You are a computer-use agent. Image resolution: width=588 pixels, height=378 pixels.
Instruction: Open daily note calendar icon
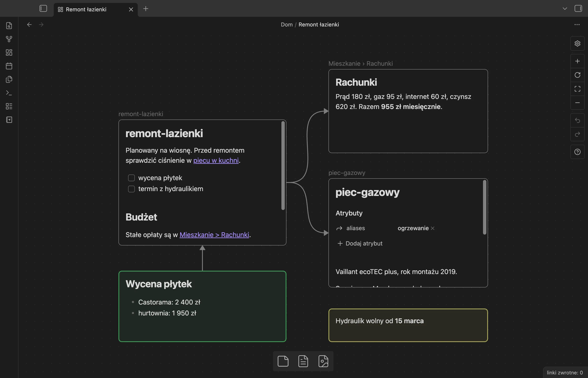[9, 66]
